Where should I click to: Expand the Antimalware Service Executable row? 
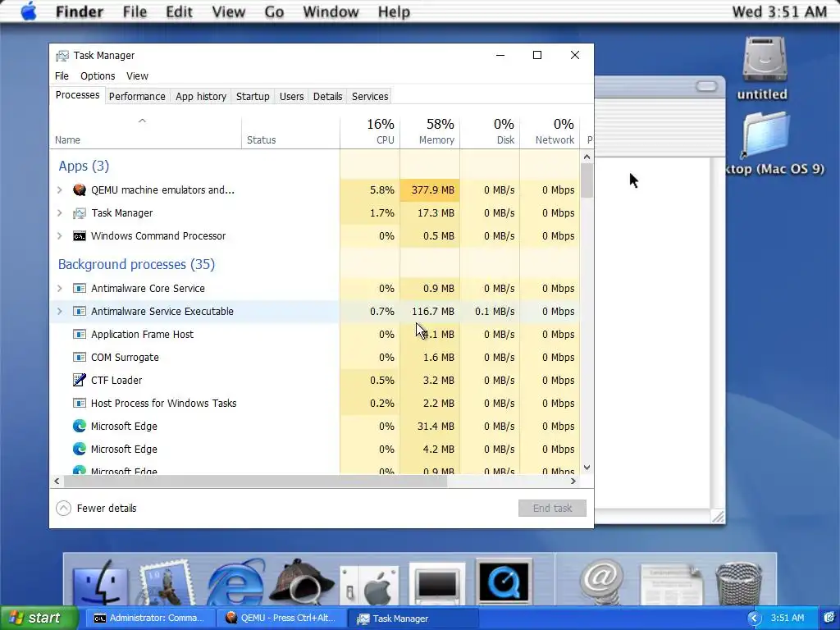(59, 311)
